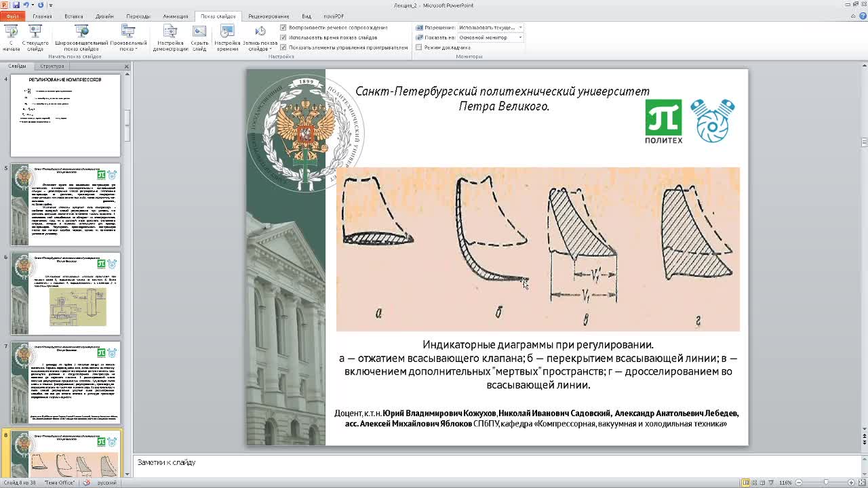Click Undo icon in quick access toolbar
868x488 pixels.
26,5
